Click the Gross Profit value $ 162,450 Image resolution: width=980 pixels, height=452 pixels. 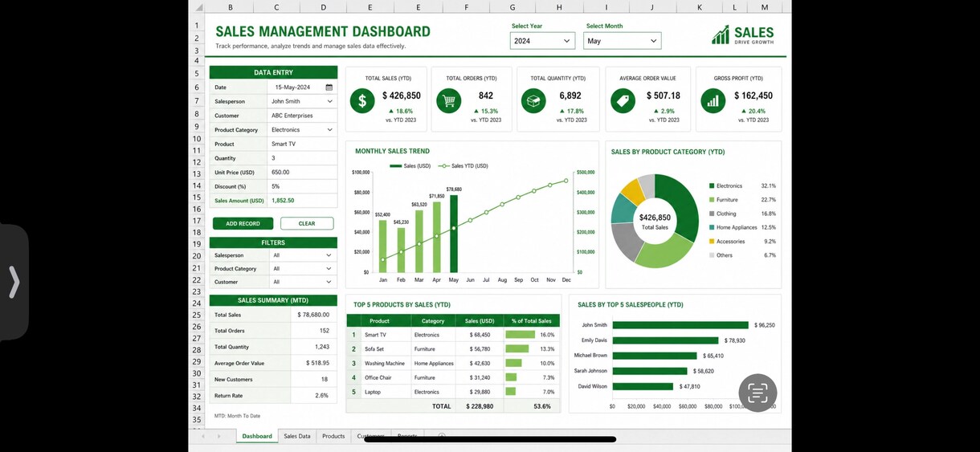[x=753, y=96]
